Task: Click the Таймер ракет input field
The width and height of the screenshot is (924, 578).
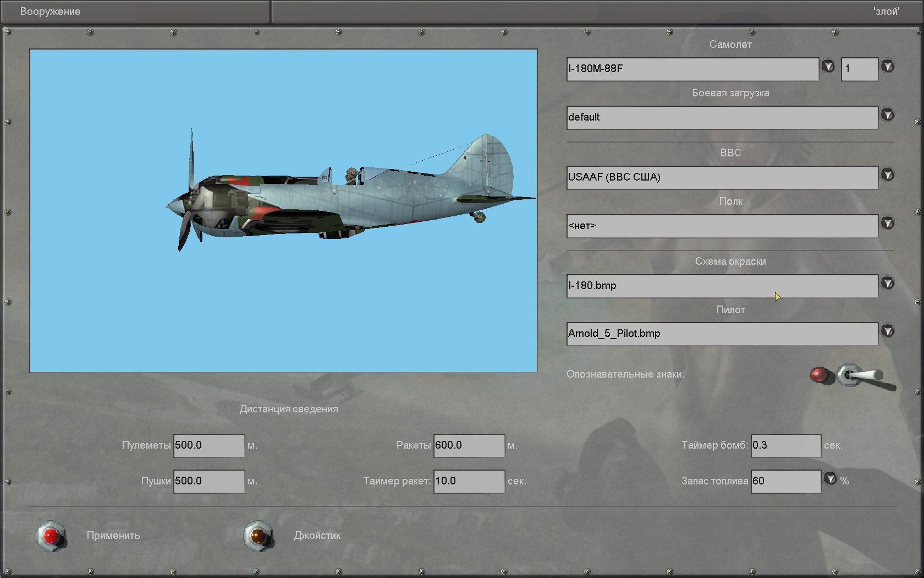Action: pyautogui.click(x=469, y=482)
